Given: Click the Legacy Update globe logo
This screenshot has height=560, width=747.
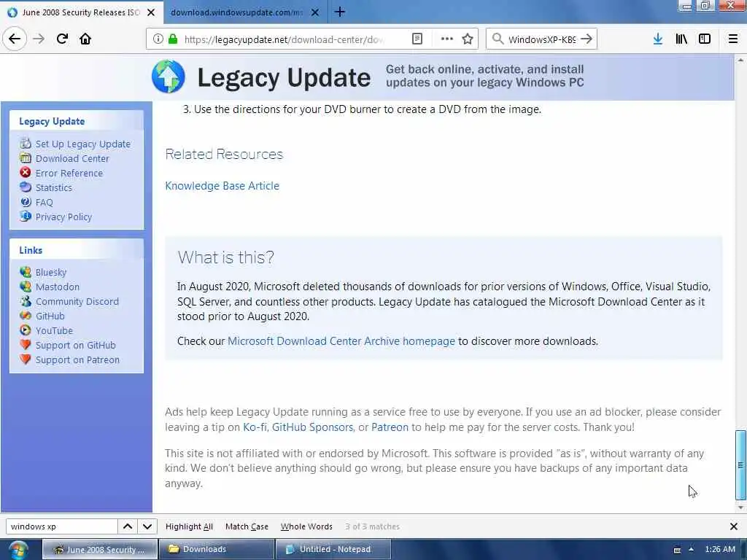Looking at the screenshot, I should coord(169,77).
